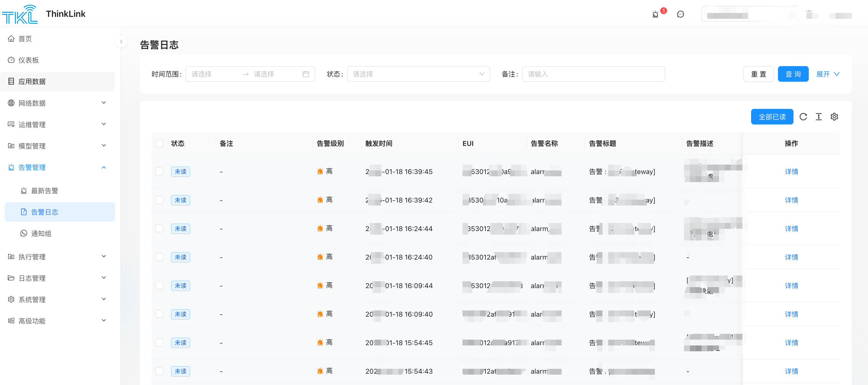Collapse the sidebar with arrow button
This screenshot has width=868, height=385.
coord(121,42)
